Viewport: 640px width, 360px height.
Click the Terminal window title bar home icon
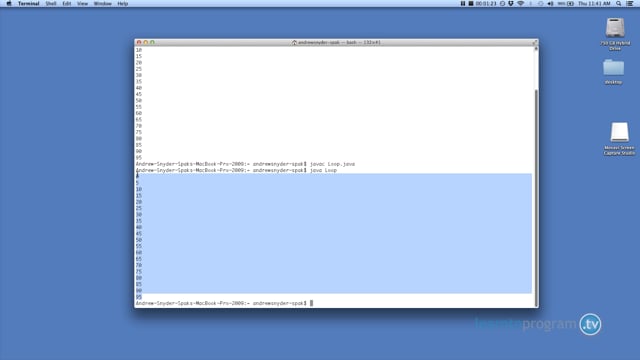[294, 42]
